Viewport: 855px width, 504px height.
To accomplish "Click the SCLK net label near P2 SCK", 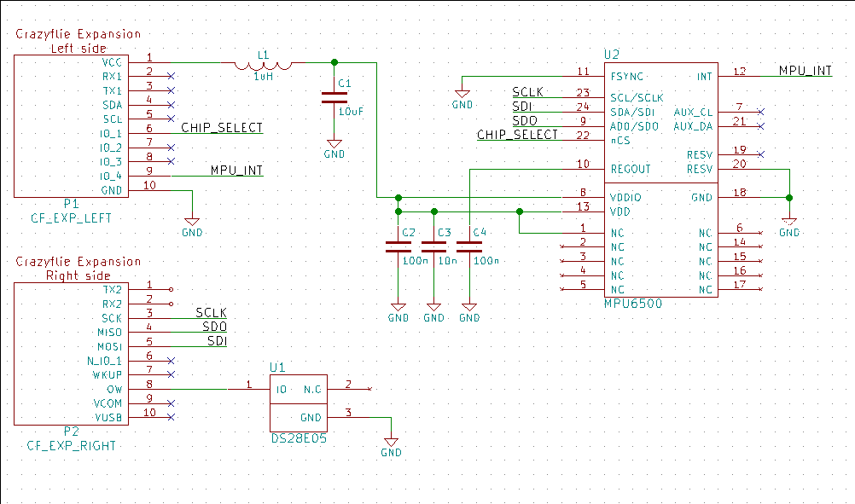I will coord(210,313).
